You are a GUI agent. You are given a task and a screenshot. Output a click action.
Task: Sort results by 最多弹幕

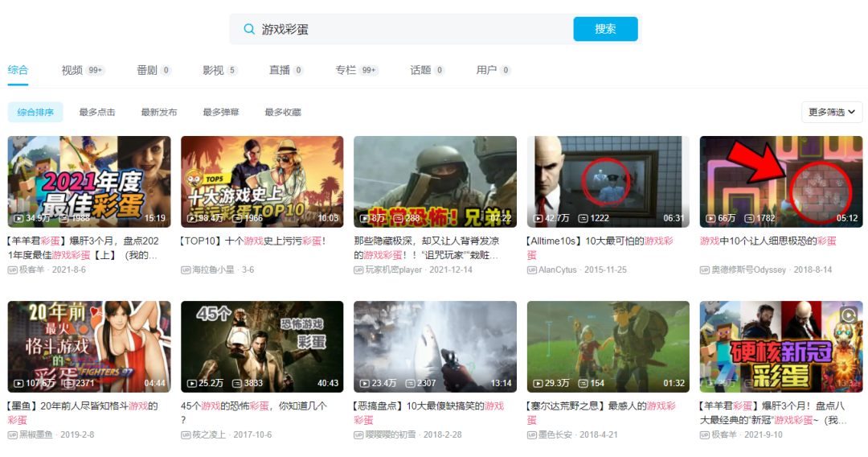(x=221, y=112)
